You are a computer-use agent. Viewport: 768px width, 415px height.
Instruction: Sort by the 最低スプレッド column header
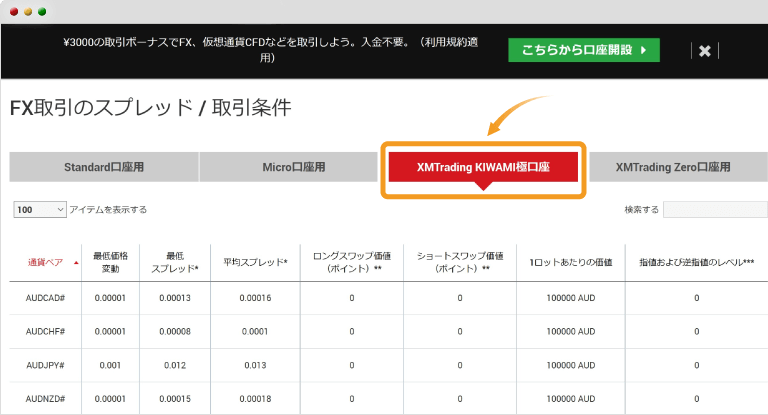[175, 263]
